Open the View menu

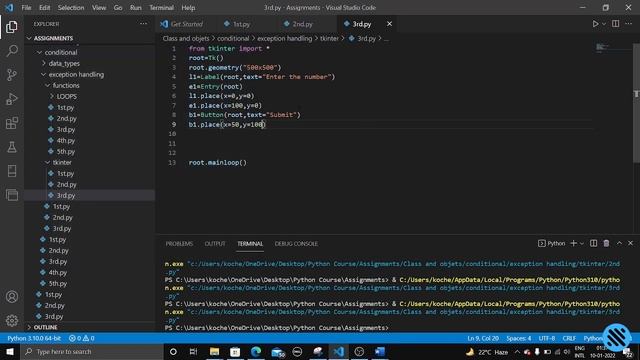click(99, 7)
